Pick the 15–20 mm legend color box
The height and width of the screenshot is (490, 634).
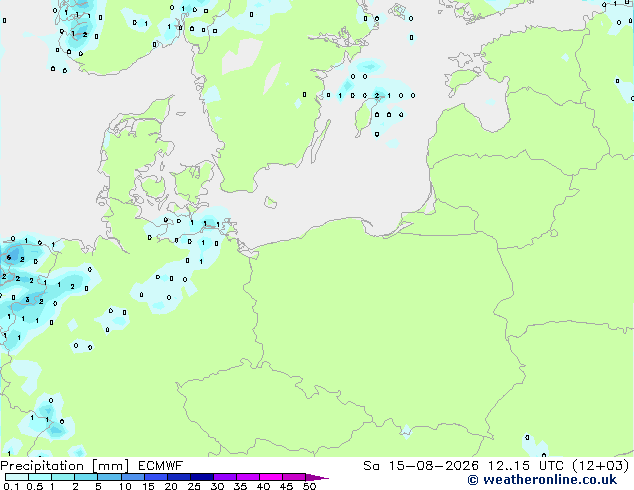pyautogui.click(x=155, y=477)
